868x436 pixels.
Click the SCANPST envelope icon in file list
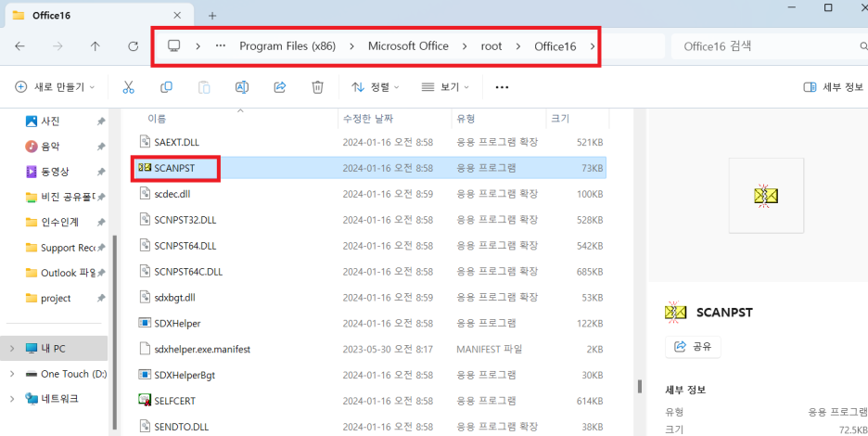pyautogui.click(x=144, y=168)
